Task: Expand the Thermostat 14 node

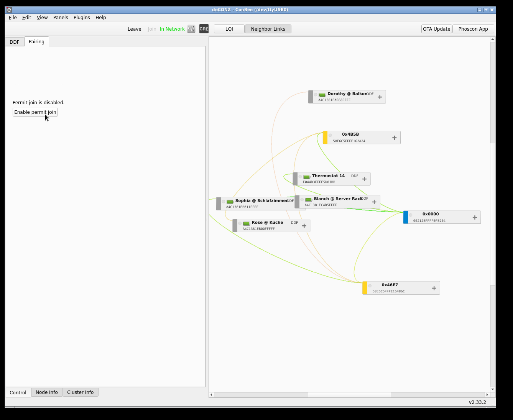Action: pyautogui.click(x=365, y=179)
